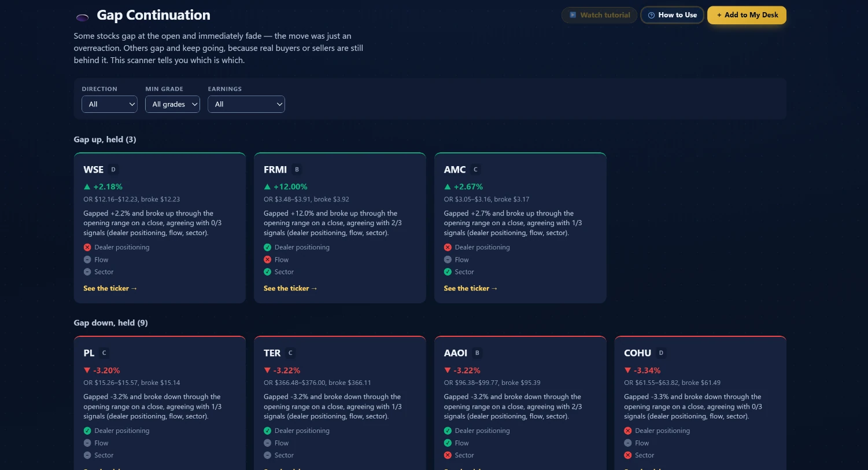Image resolution: width=868 pixels, height=470 pixels.
Task: Click the Gap Continuation logo icon
Action: click(82, 17)
